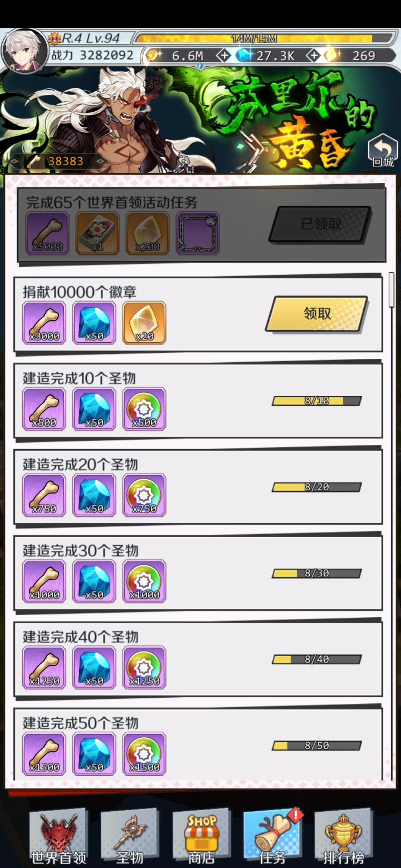This screenshot has height=868, width=401.
Task: Tap the x1 card deck reward icon
Action: click(x=97, y=233)
